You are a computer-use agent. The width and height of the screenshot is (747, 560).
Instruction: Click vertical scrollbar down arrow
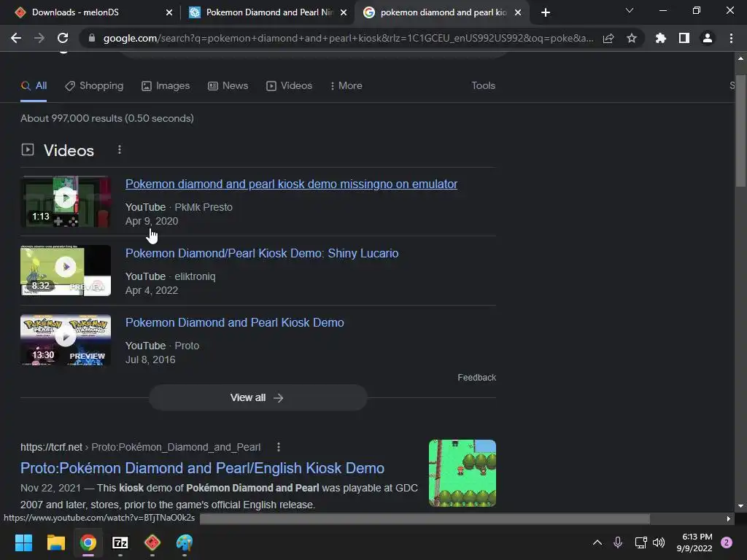pos(740,506)
